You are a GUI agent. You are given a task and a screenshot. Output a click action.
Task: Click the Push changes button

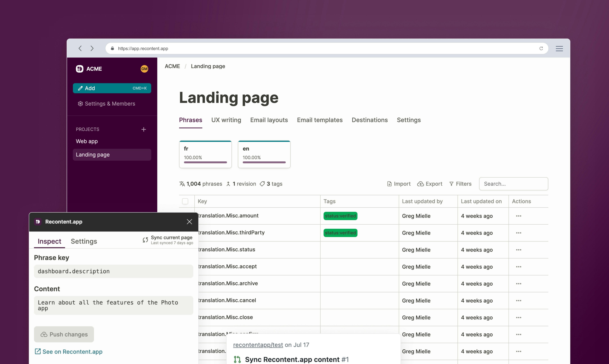point(64,334)
